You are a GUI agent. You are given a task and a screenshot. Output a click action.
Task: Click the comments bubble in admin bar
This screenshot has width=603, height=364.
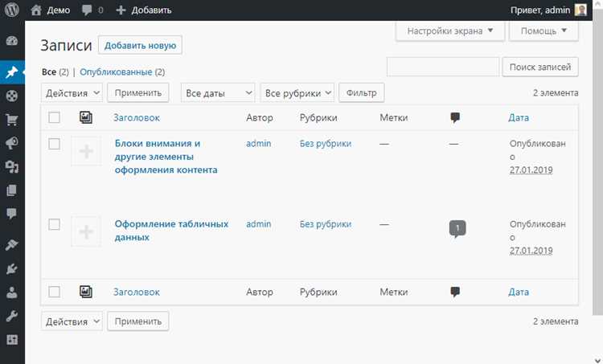coord(87,10)
